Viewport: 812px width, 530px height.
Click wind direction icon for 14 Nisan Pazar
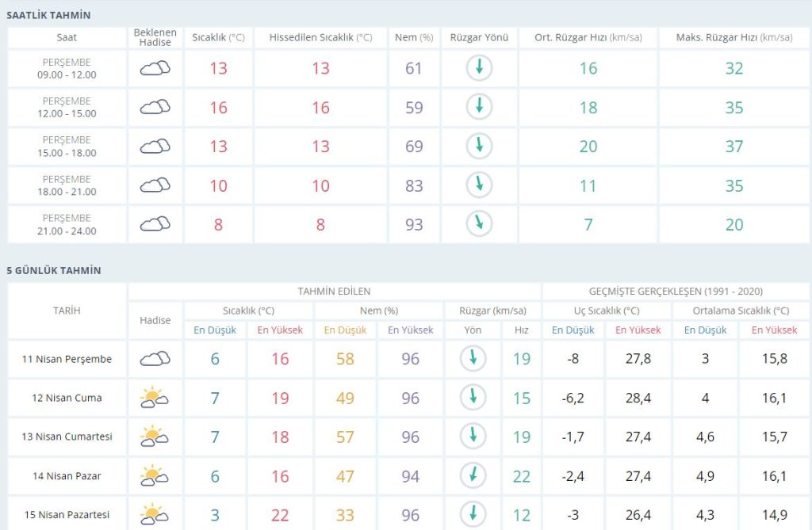coord(473,475)
